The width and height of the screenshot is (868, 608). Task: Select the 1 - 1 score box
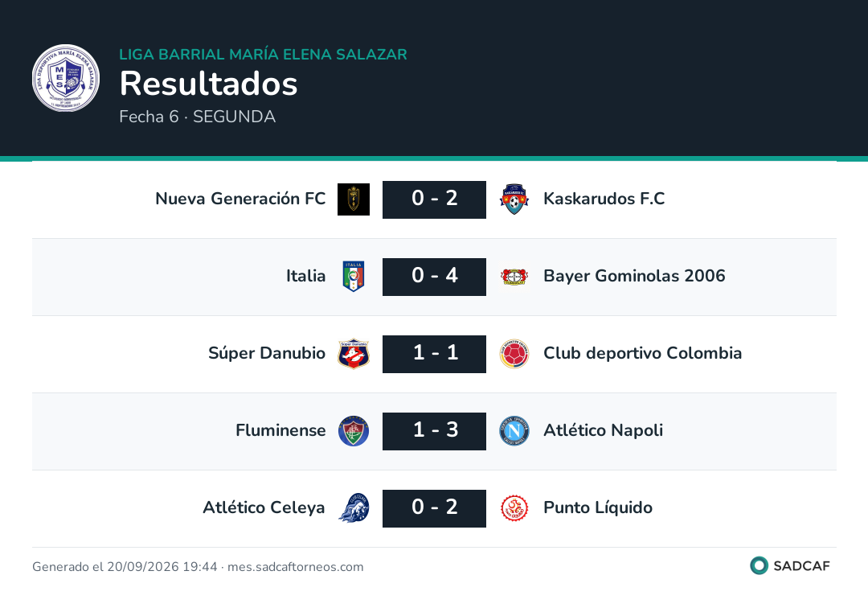tap(434, 354)
